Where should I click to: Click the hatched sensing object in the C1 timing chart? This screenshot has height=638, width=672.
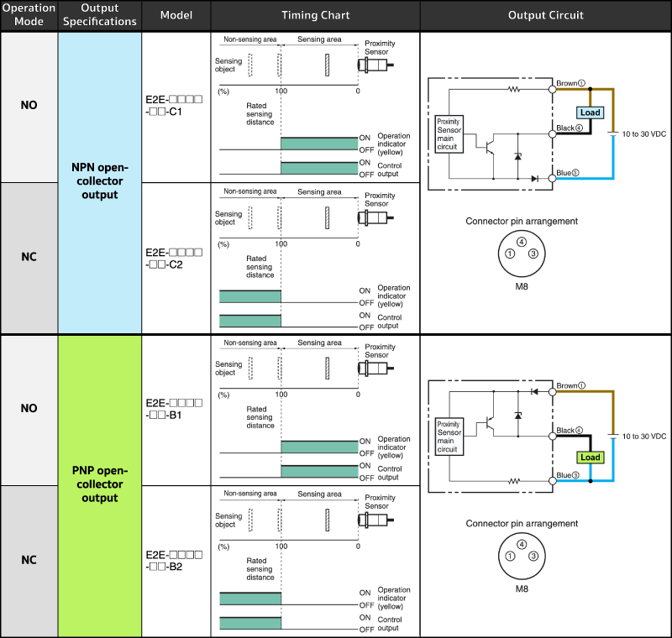tap(327, 65)
